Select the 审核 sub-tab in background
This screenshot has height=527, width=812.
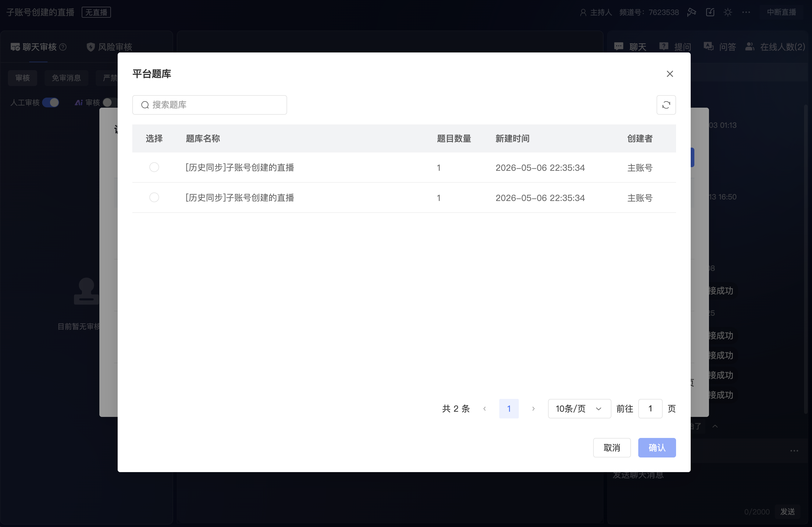tap(23, 78)
